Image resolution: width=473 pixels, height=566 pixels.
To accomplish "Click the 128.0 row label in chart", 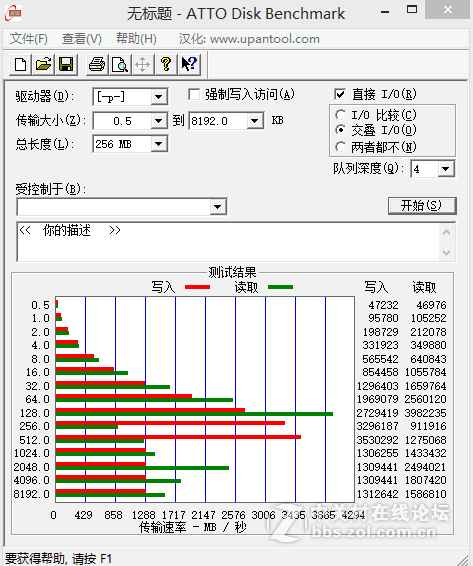I will click(35, 413).
